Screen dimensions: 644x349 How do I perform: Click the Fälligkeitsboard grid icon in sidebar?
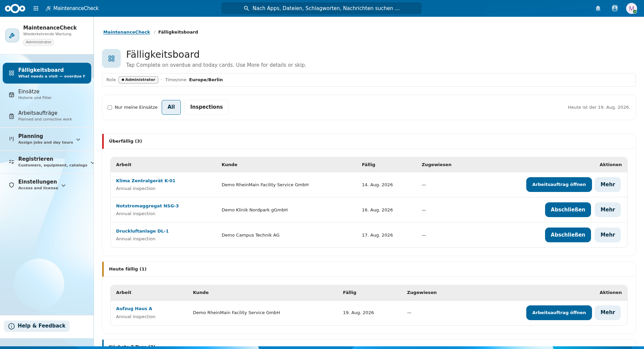11,73
